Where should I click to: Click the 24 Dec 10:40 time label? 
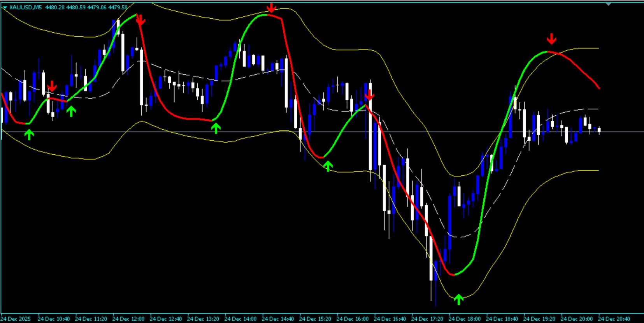[54, 319]
